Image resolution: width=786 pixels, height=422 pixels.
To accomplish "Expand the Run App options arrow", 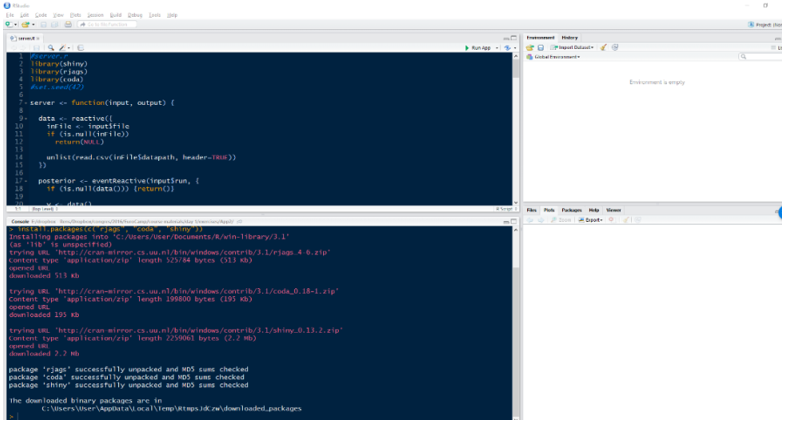I will tap(497, 48).
